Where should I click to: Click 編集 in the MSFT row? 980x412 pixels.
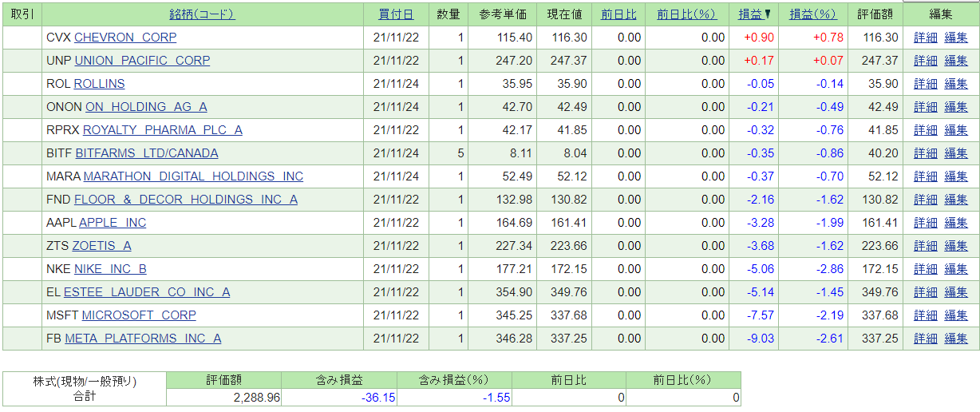956,315
